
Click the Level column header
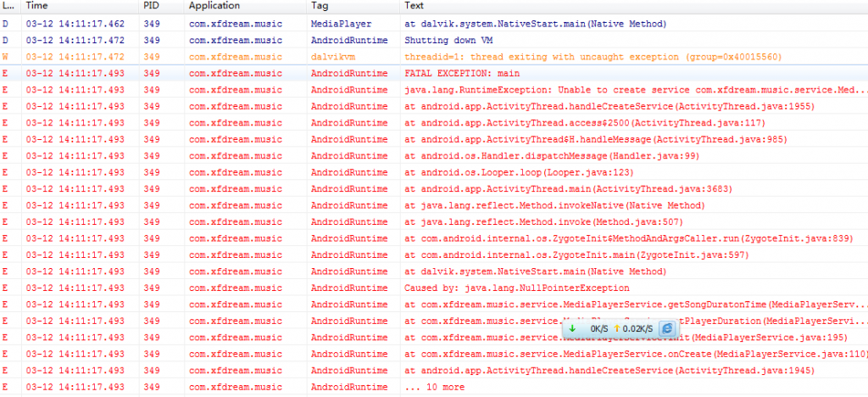(8, 6)
